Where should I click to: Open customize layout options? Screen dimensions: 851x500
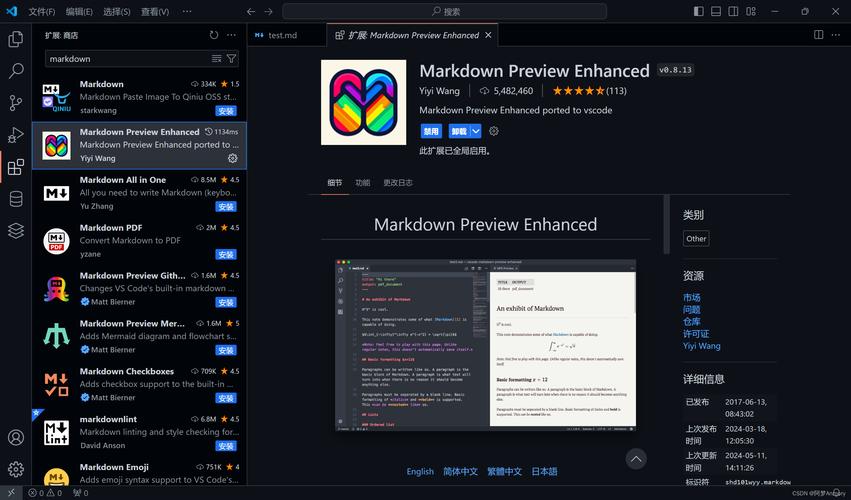tap(751, 11)
